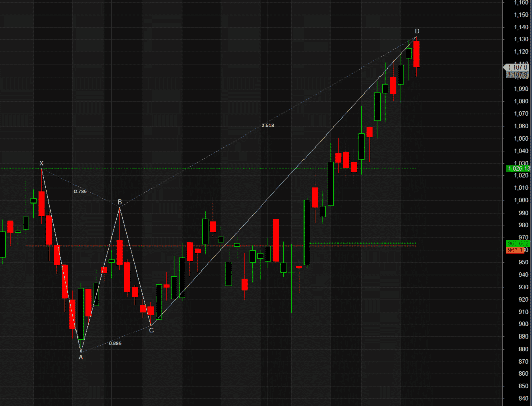
Task: Select the upper 1,107.8 current price marker
Action: tap(517, 67)
